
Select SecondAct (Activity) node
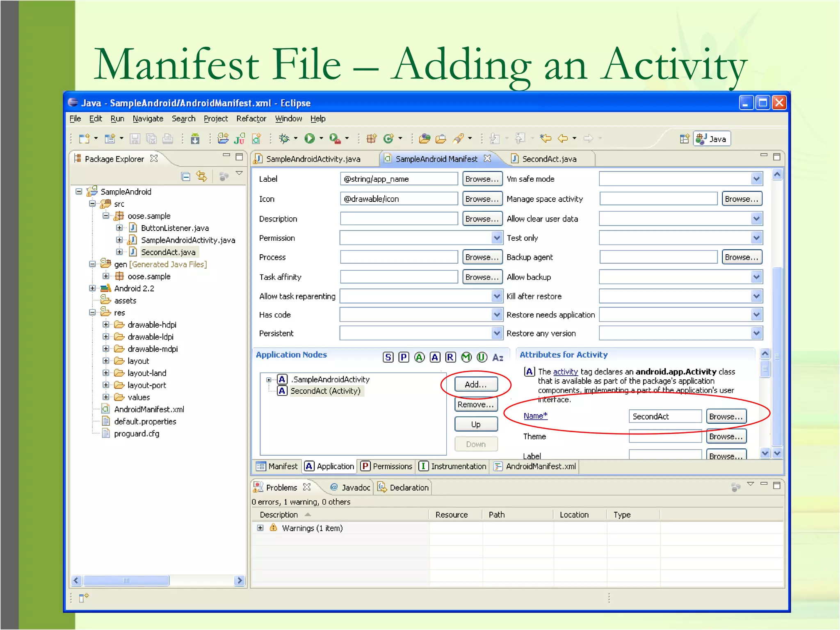tap(325, 391)
